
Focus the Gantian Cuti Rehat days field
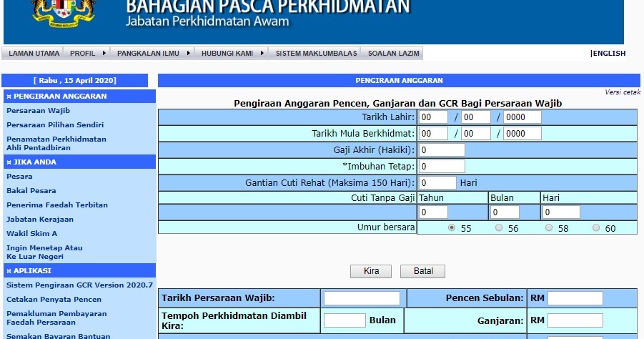pos(437,183)
